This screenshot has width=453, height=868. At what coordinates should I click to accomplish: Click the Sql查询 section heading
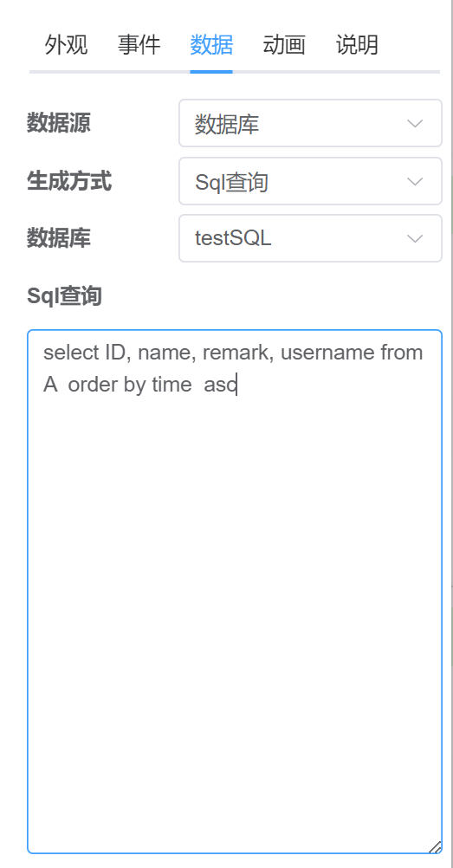[64, 296]
